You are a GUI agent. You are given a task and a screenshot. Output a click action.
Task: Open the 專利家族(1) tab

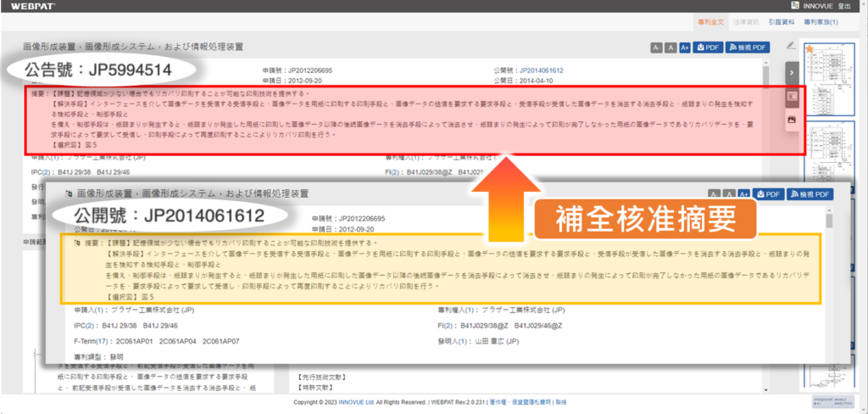coord(821,22)
